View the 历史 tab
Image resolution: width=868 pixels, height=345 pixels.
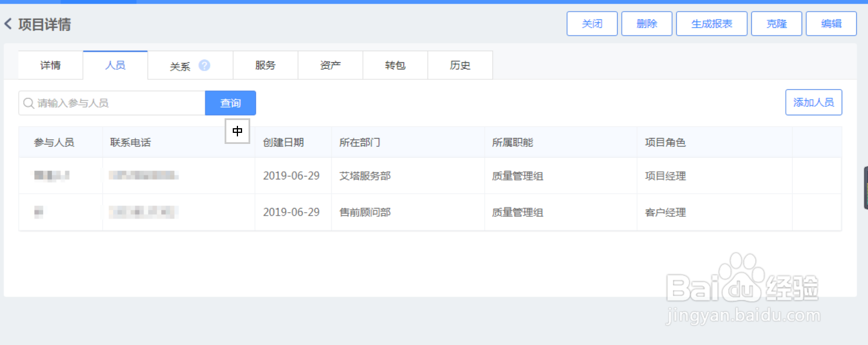pos(460,66)
